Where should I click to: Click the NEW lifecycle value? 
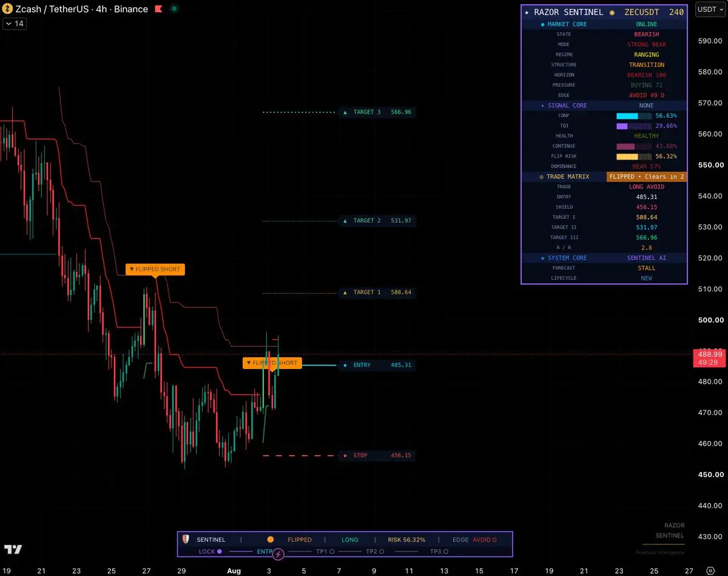tap(647, 278)
